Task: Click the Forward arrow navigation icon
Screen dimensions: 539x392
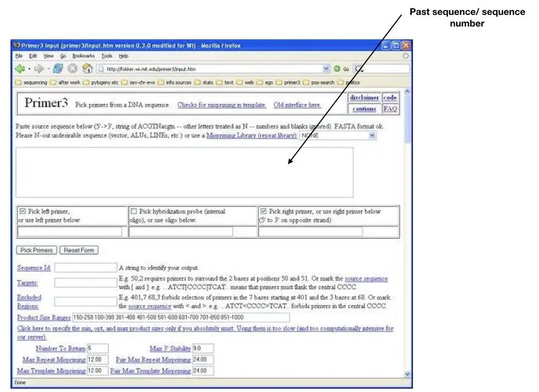Action: point(39,69)
